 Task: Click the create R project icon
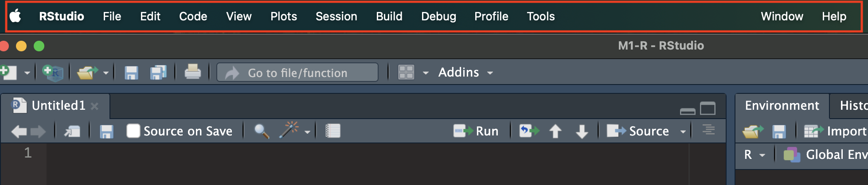coord(53,73)
